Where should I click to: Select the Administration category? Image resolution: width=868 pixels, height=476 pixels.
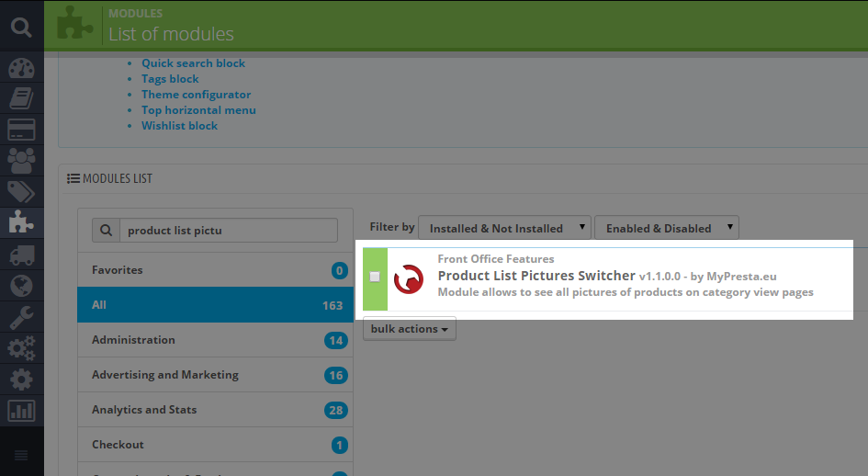133,340
